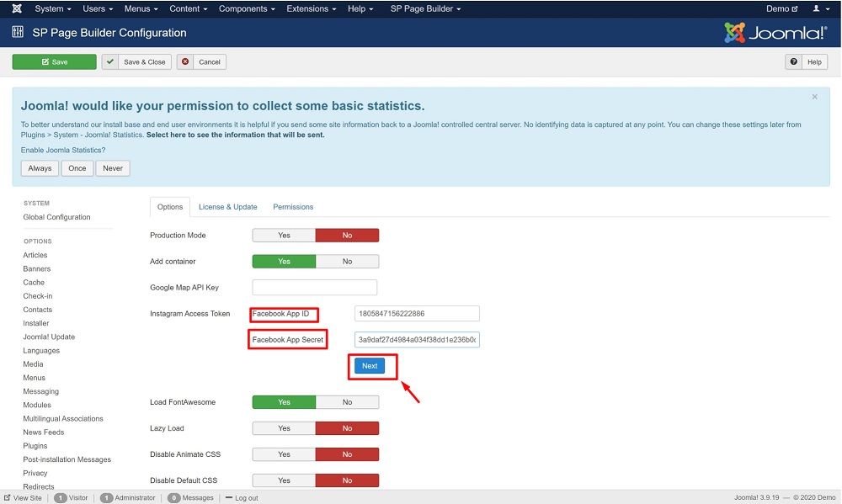Set Load FontAwesome to Yes

coord(284,402)
